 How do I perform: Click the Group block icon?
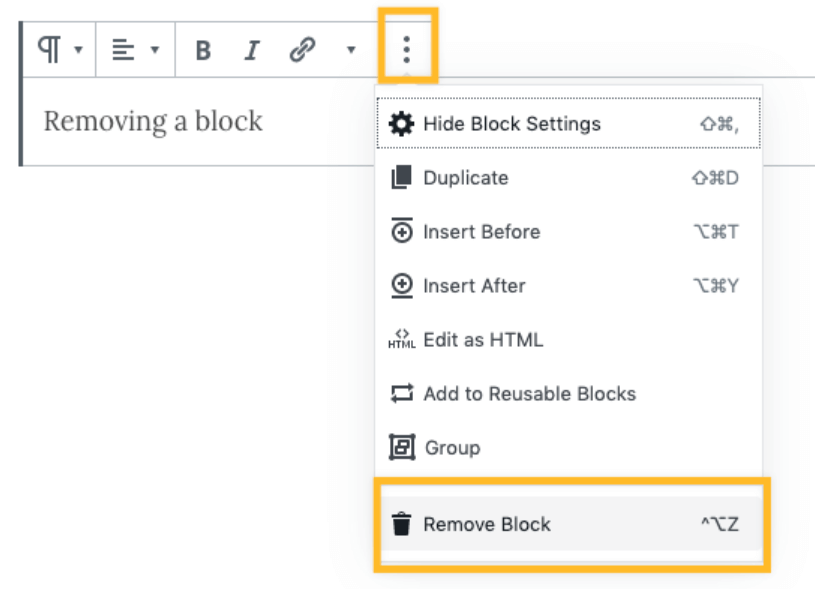click(x=402, y=447)
